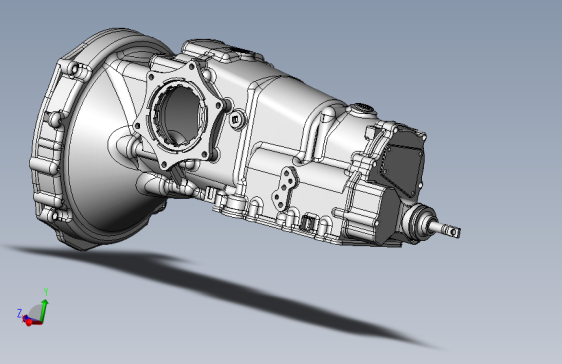Click the green Y axis arrow

(44, 310)
